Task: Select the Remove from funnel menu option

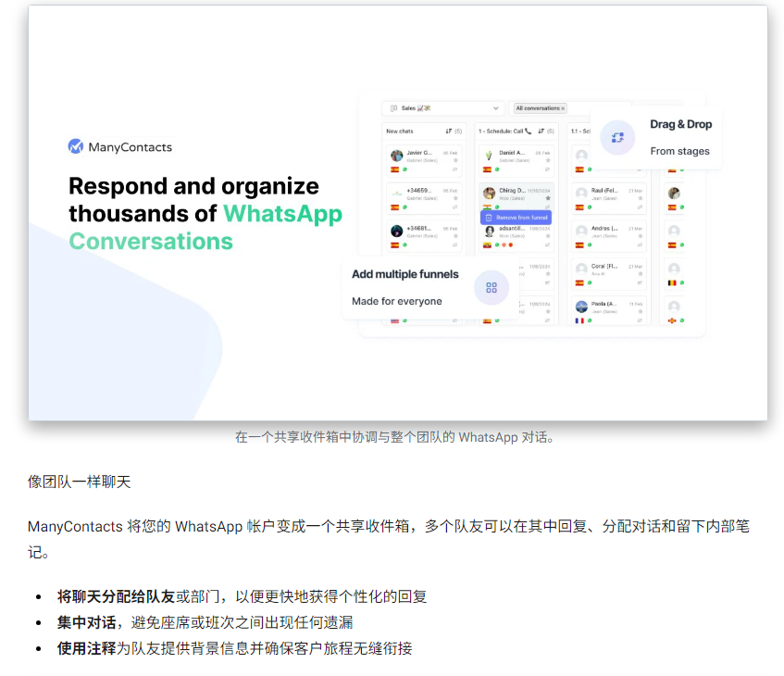Action: pos(521,218)
